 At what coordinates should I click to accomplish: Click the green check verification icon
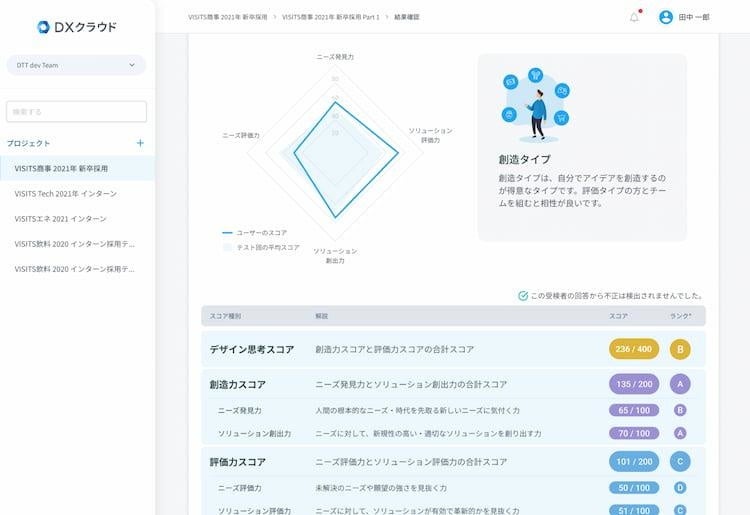(x=523, y=296)
